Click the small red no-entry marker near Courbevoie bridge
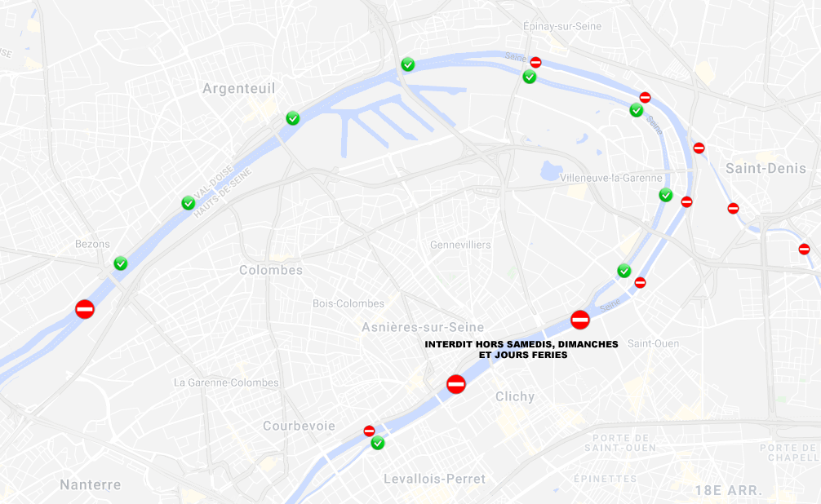This screenshot has height=504, width=821. tap(369, 431)
